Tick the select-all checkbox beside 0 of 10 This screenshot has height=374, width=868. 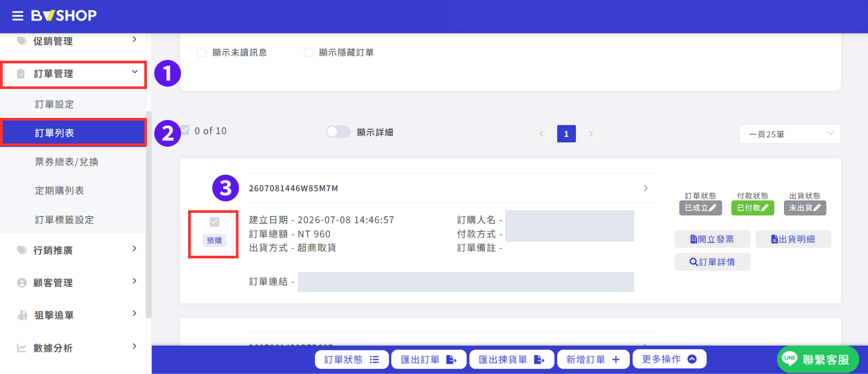click(x=185, y=131)
